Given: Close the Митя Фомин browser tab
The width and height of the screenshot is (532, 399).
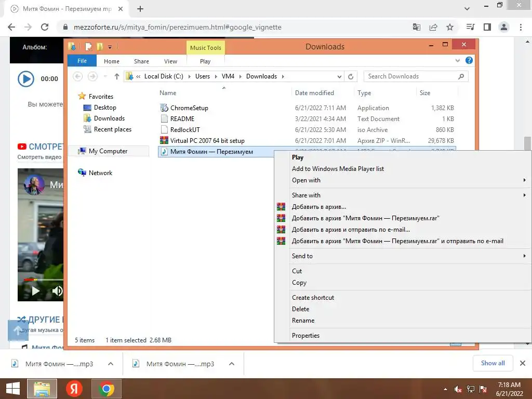Looking at the screenshot, I should click(121, 9).
